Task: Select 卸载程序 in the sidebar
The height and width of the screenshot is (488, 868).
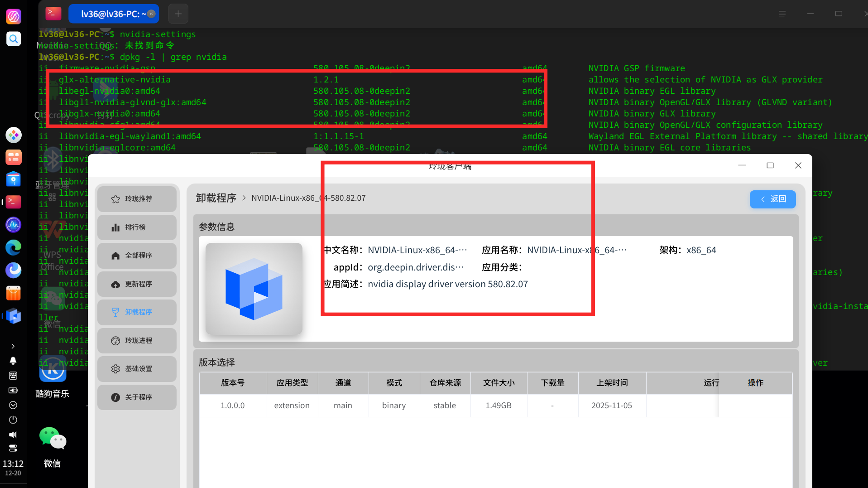Action: [137, 312]
